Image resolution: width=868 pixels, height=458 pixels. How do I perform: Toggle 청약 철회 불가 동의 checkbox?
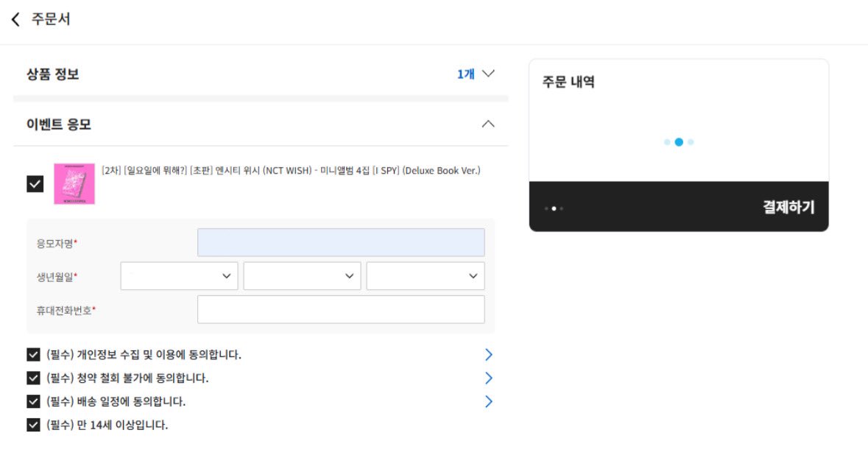pyautogui.click(x=33, y=378)
